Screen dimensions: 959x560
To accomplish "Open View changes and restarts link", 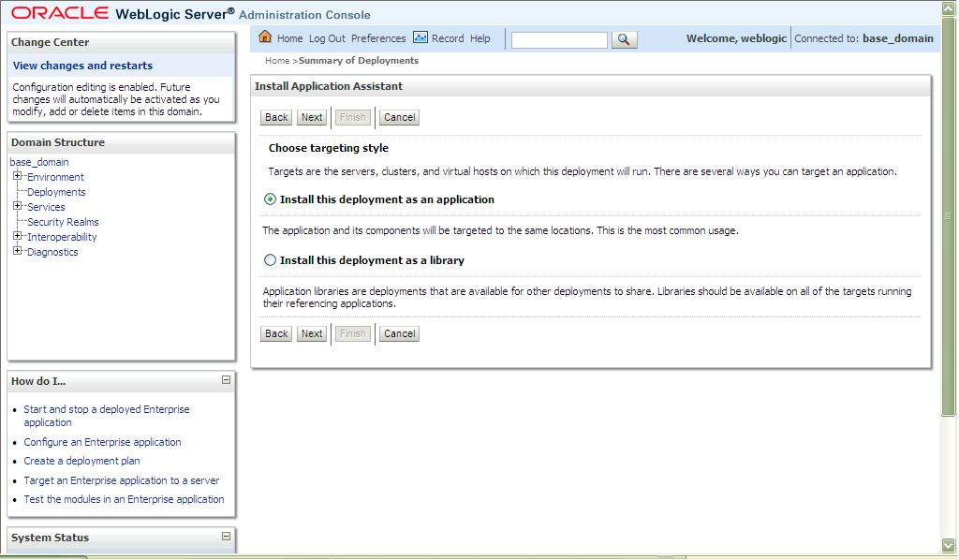I will coord(82,66).
